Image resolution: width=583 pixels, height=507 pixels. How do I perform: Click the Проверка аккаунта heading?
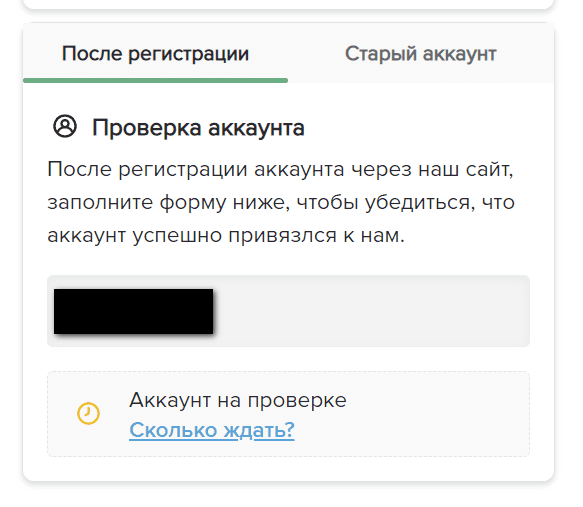(x=198, y=127)
